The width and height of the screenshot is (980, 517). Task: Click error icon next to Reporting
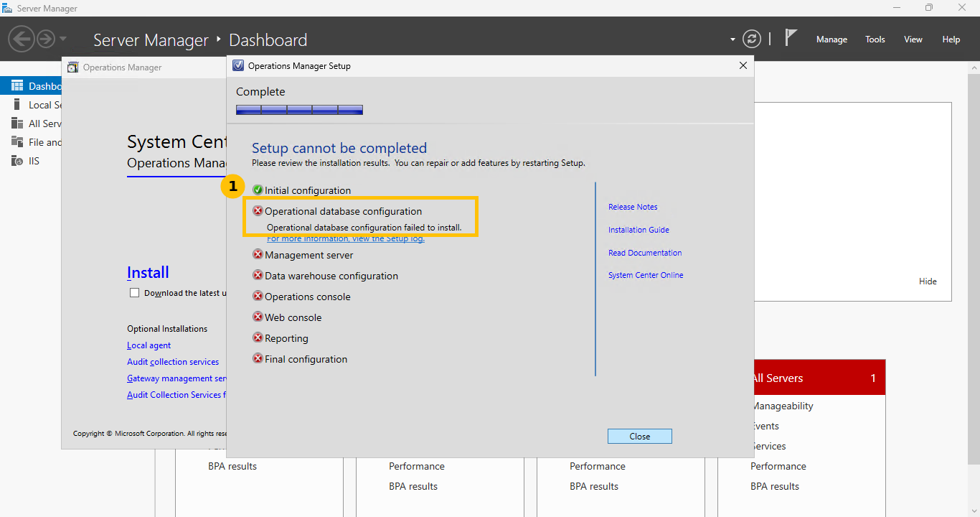[x=258, y=337]
